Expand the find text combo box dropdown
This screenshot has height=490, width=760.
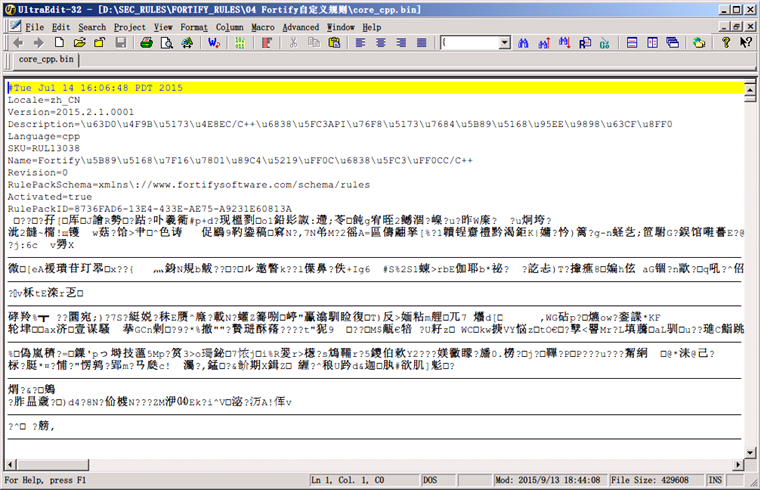click(505, 43)
